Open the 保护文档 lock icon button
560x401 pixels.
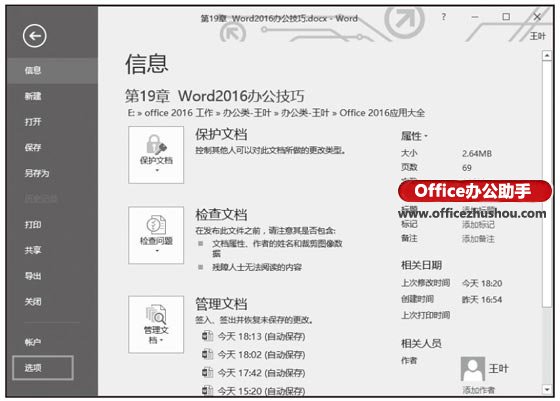[x=156, y=155]
